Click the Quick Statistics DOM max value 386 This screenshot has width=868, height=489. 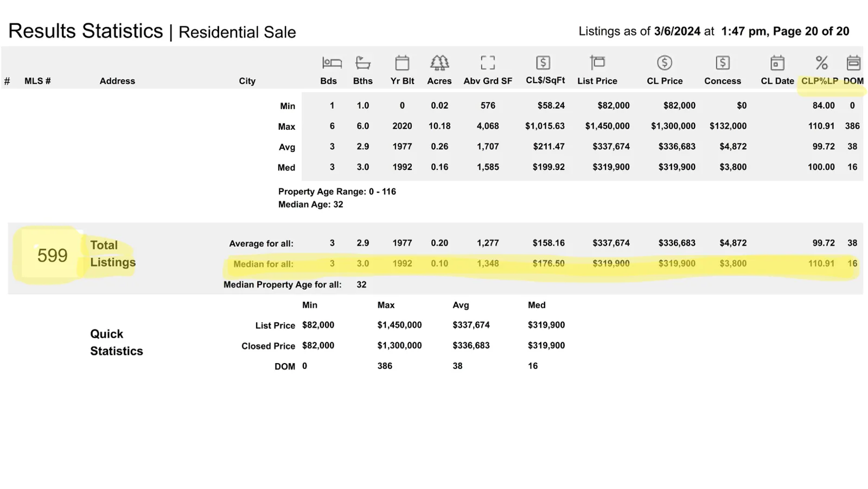point(385,366)
